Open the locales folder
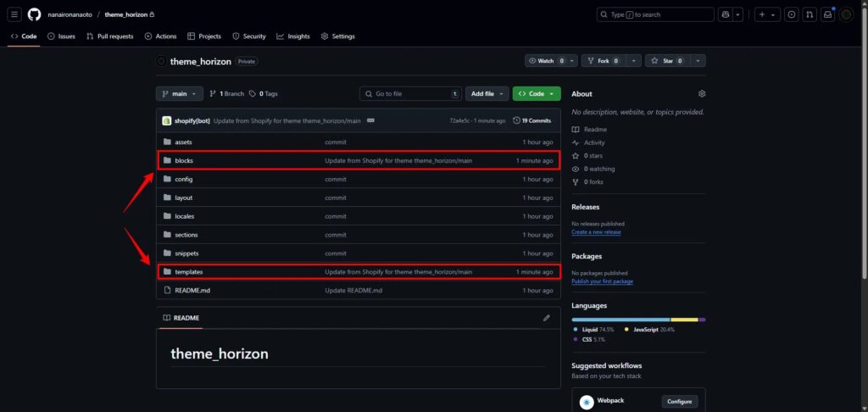Image resolution: width=868 pixels, height=412 pixels. pos(184,216)
